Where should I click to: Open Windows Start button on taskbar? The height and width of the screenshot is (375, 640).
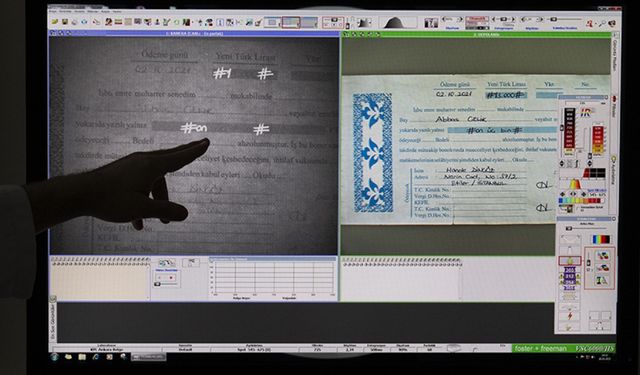(54, 357)
